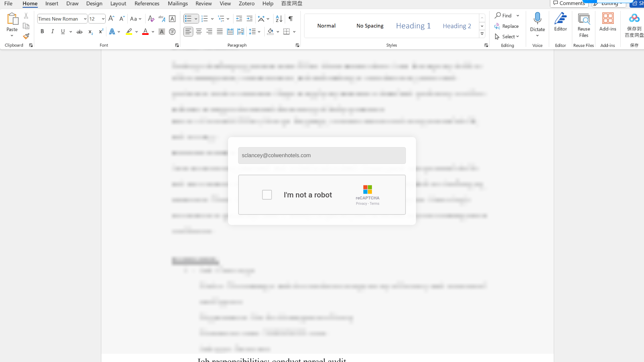This screenshot has width=644, height=362.
Task: Click the Justify alignment icon
Action: coord(220,32)
